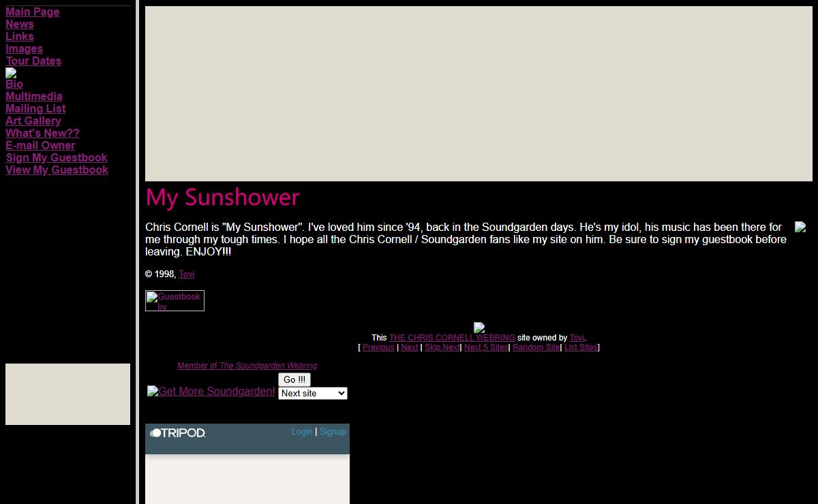
Task: Click the Tovi copyright link
Action: click(x=186, y=274)
